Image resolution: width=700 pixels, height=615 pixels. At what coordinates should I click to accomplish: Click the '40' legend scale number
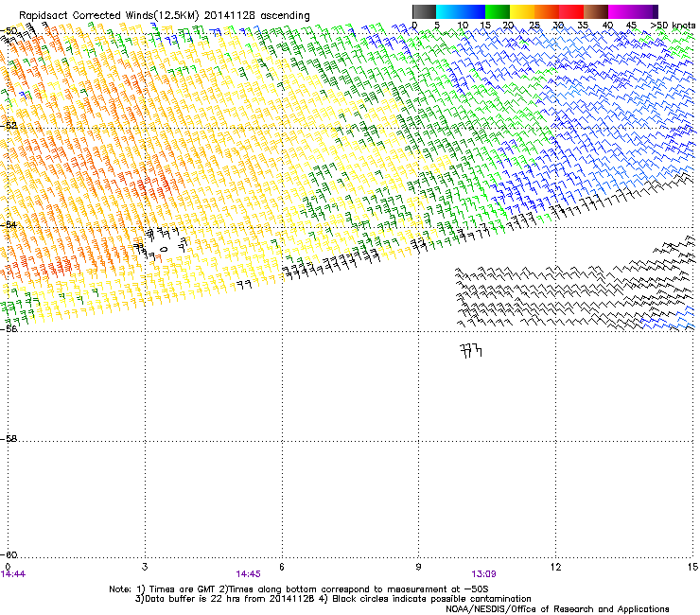pos(607,26)
